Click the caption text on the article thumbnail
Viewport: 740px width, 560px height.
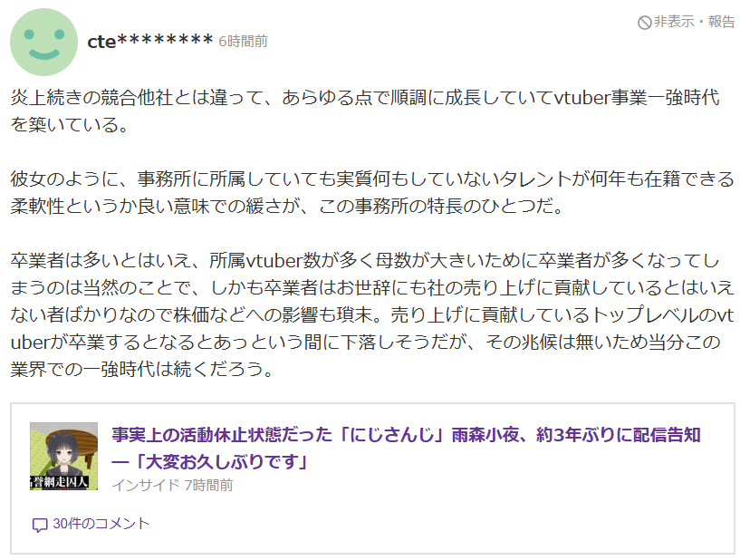coord(60,482)
